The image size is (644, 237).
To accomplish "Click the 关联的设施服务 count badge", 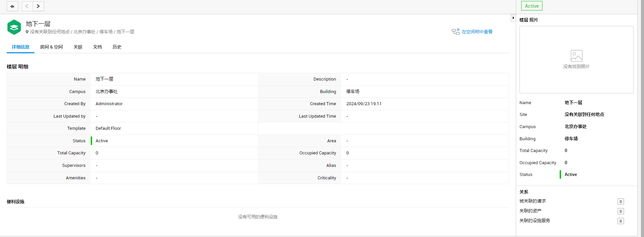I will [x=620, y=221].
